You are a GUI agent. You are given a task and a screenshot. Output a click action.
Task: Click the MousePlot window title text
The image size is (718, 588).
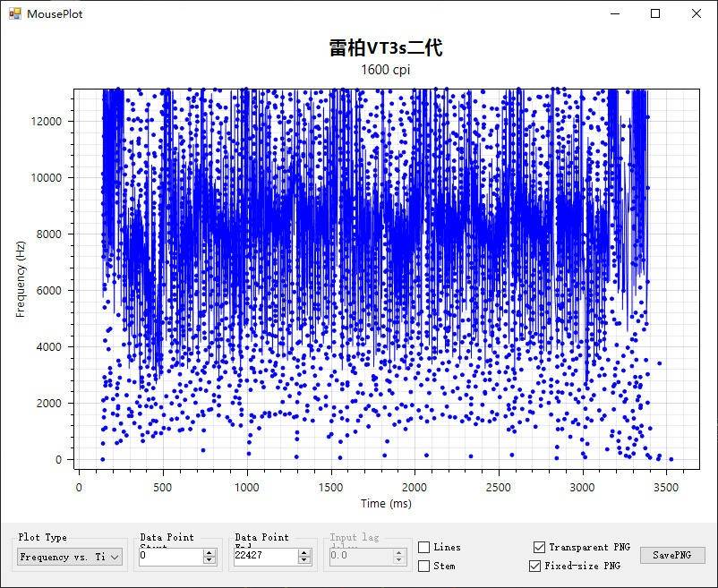[x=55, y=13]
